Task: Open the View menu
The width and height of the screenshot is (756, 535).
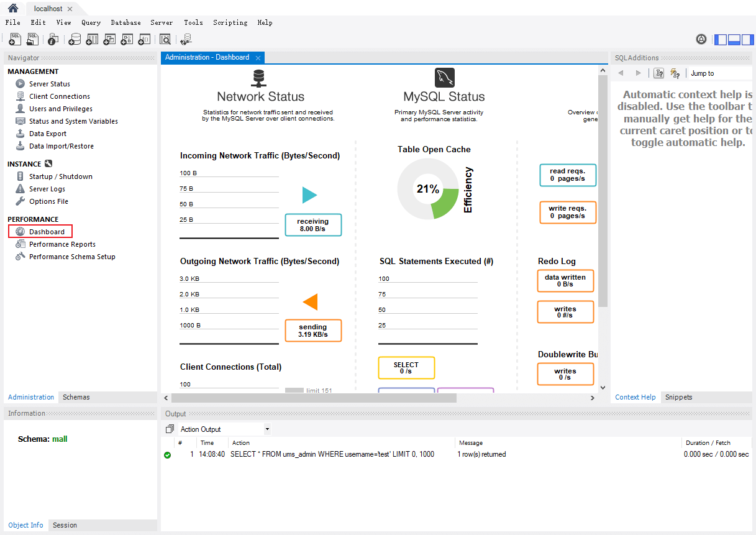Action: tap(63, 22)
